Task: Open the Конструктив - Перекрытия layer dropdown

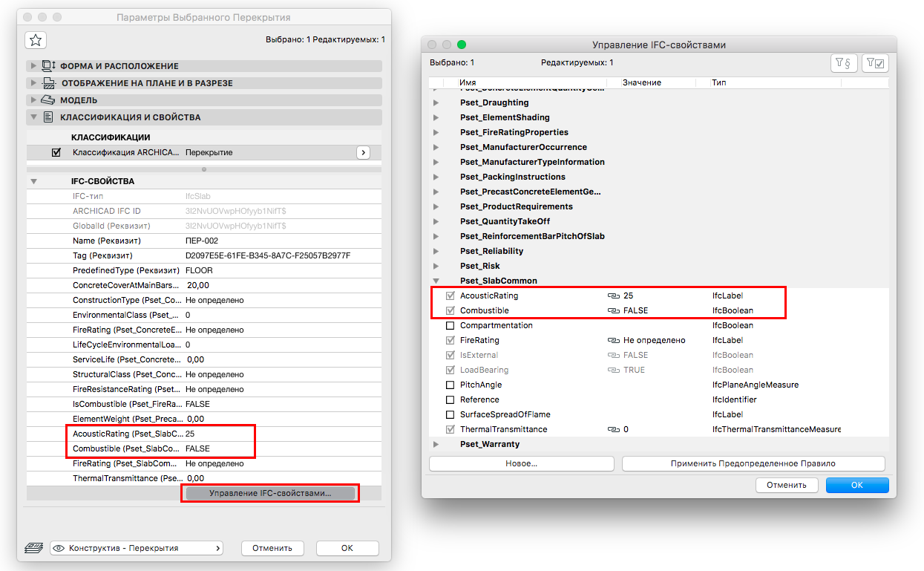Action: [x=137, y=548]
